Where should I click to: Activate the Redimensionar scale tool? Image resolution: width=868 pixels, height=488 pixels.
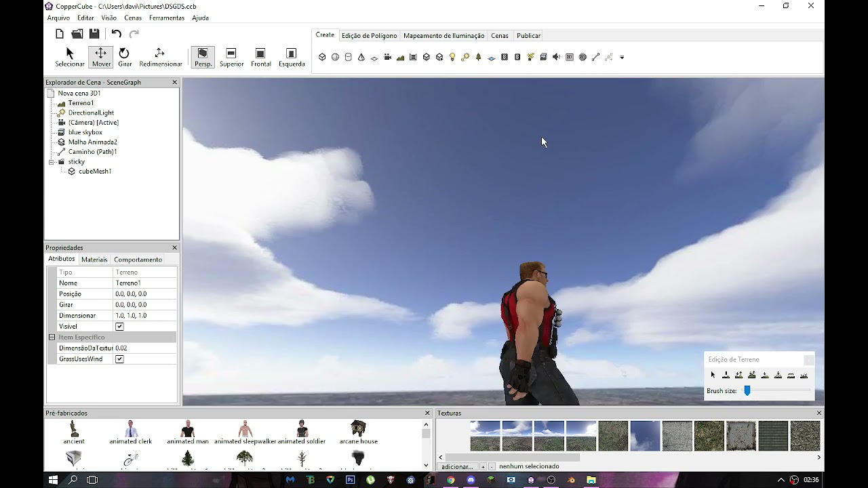coord(161,57)
